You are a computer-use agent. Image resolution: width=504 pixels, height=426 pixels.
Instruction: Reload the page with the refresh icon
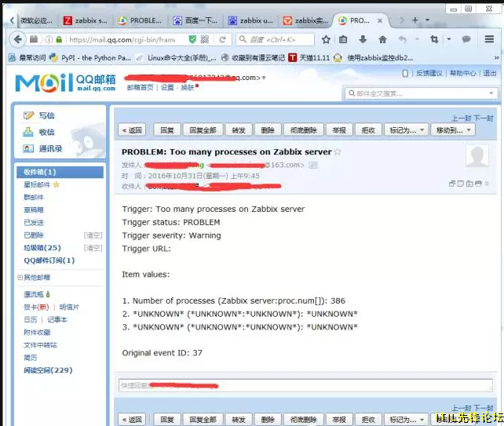click(222, 39)
